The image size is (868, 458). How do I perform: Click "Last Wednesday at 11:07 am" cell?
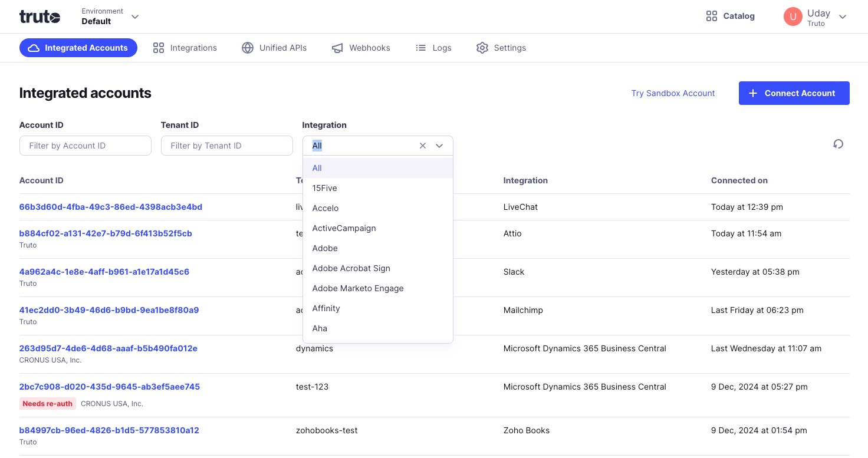pos(766,348)
